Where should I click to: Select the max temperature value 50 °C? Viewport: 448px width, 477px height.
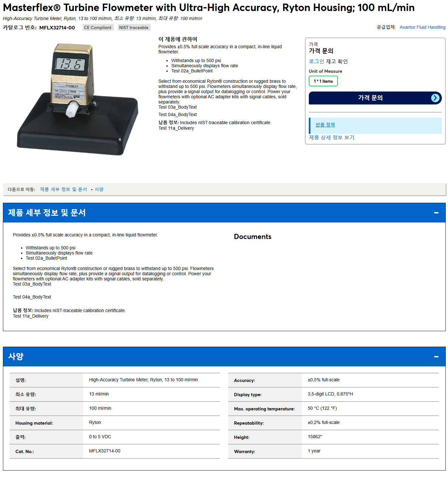(322, 408)
